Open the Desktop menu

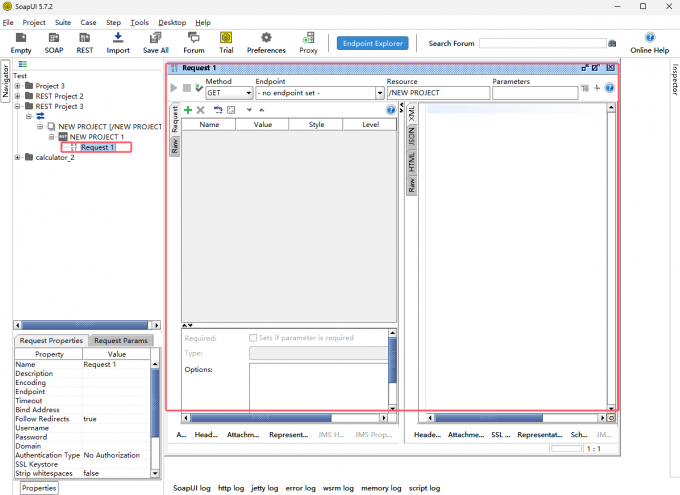click(172, 23)
